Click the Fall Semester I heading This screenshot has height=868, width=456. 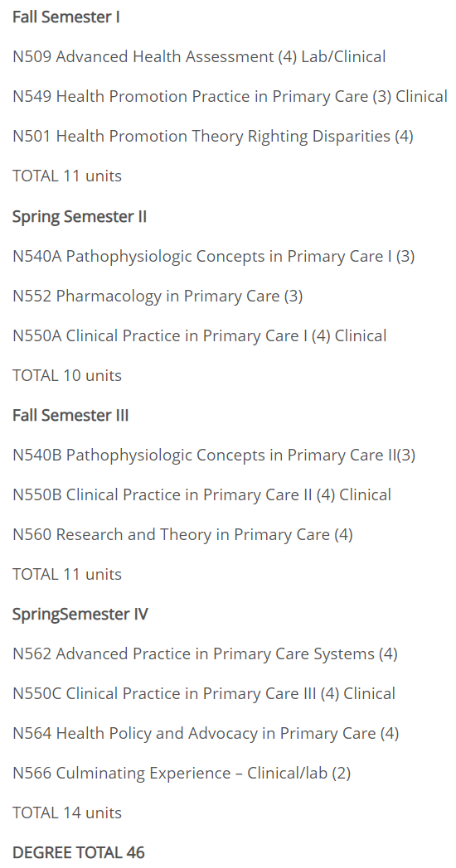point(66,17)
